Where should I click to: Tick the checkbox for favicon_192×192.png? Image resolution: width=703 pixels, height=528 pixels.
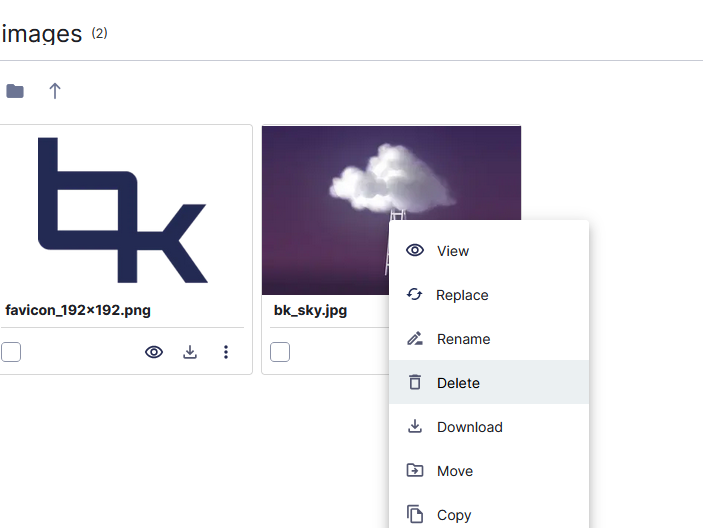click(11, 352)
